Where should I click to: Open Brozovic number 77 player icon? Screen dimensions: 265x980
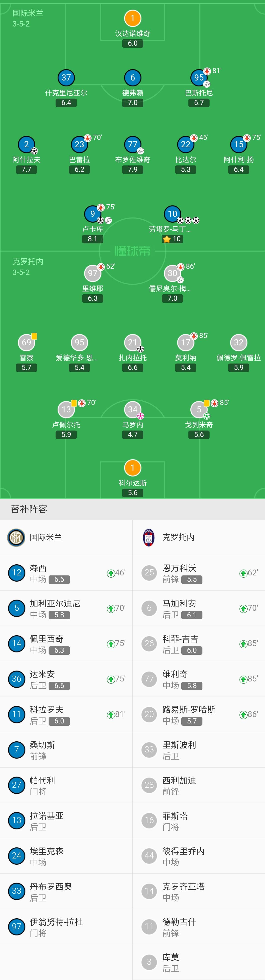click(x=133, y=145)
